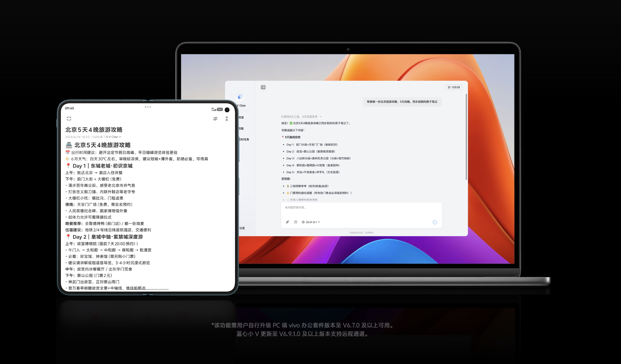Click the battery 100 indicator on phone

(x=220, y=109)
